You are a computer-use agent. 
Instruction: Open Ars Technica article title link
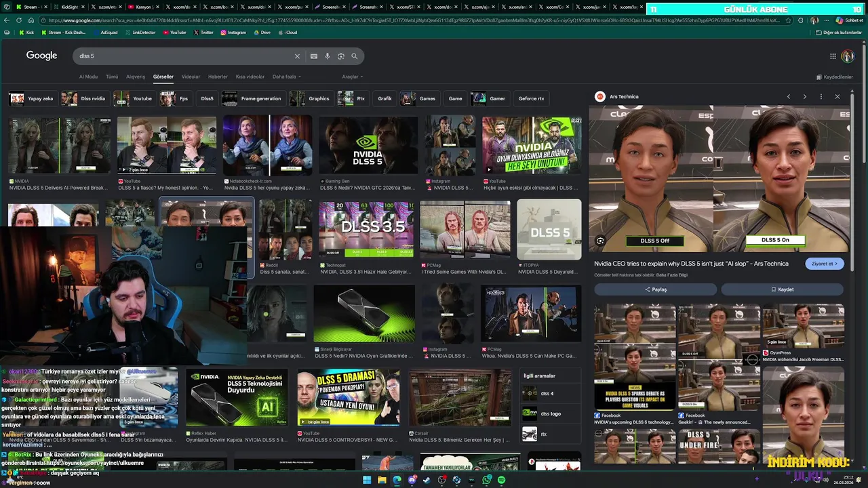pyautogui.click(x=691, y=264)
